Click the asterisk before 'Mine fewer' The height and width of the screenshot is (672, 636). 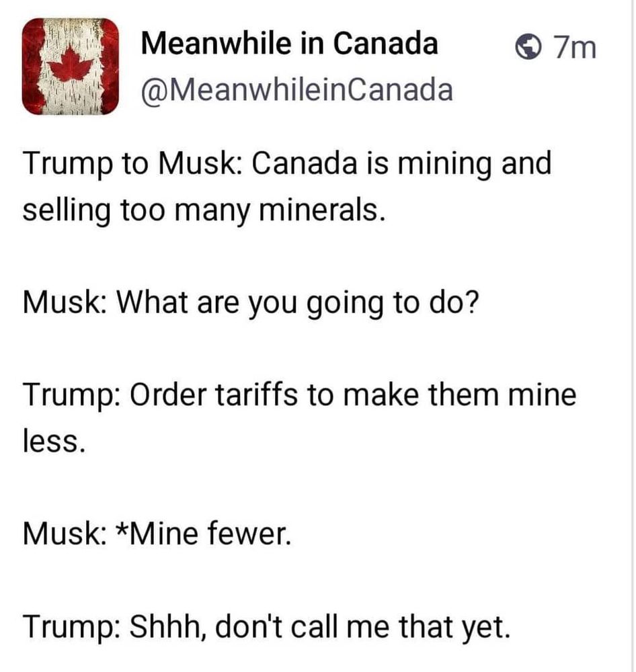click(x=123, y=528)
